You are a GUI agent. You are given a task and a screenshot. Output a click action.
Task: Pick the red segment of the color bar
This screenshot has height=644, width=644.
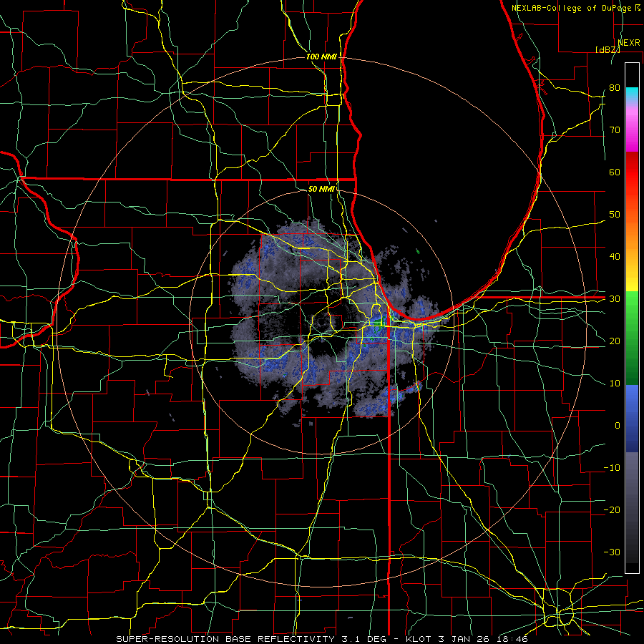click(x=632, y=172)
